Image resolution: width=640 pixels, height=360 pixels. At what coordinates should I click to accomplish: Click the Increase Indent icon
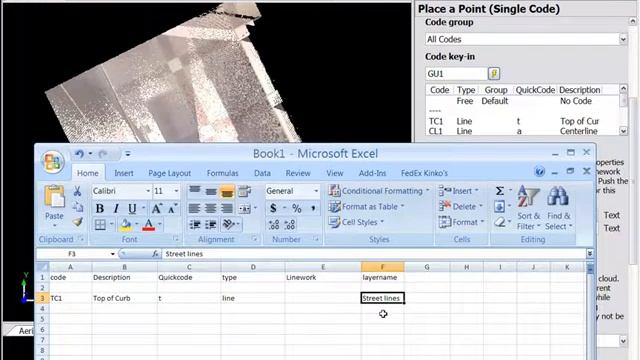coord(211,224)
